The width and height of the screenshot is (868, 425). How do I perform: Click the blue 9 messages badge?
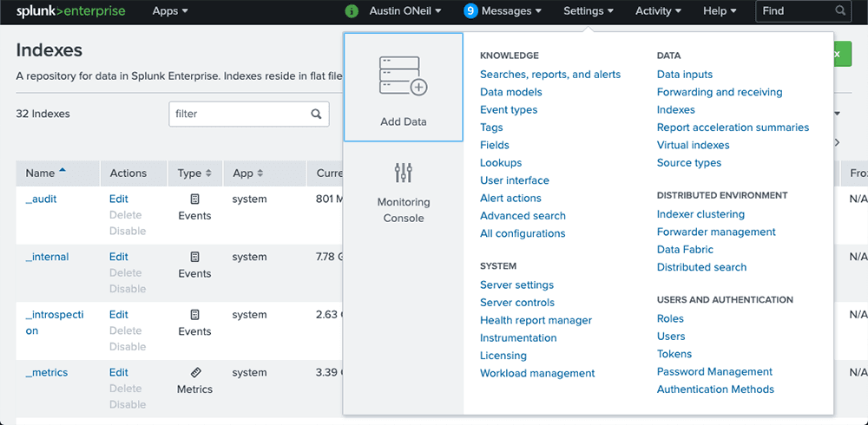tap(470, 11)
